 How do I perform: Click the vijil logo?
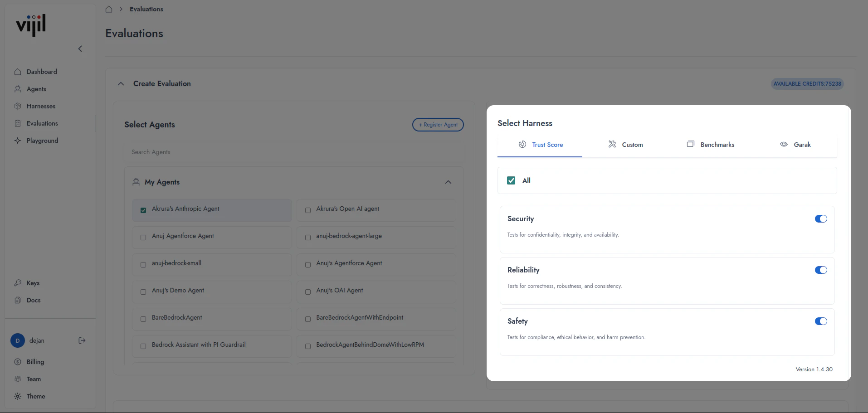[31, 25]
